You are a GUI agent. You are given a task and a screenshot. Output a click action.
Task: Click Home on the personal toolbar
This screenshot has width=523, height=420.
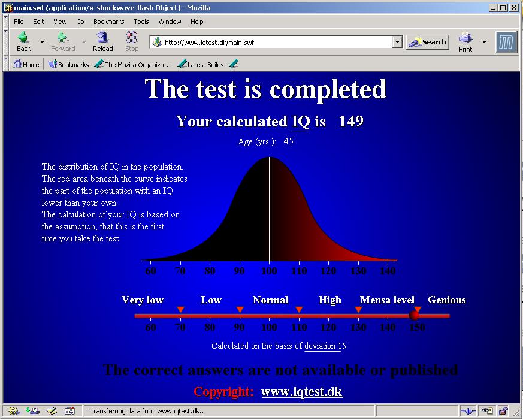pos(26,64)
